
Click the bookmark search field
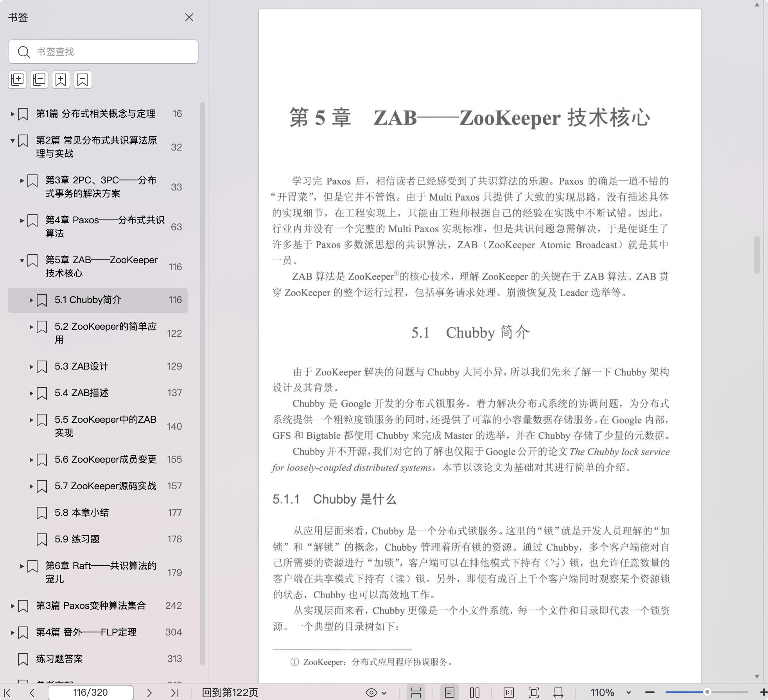click(103, 52)
